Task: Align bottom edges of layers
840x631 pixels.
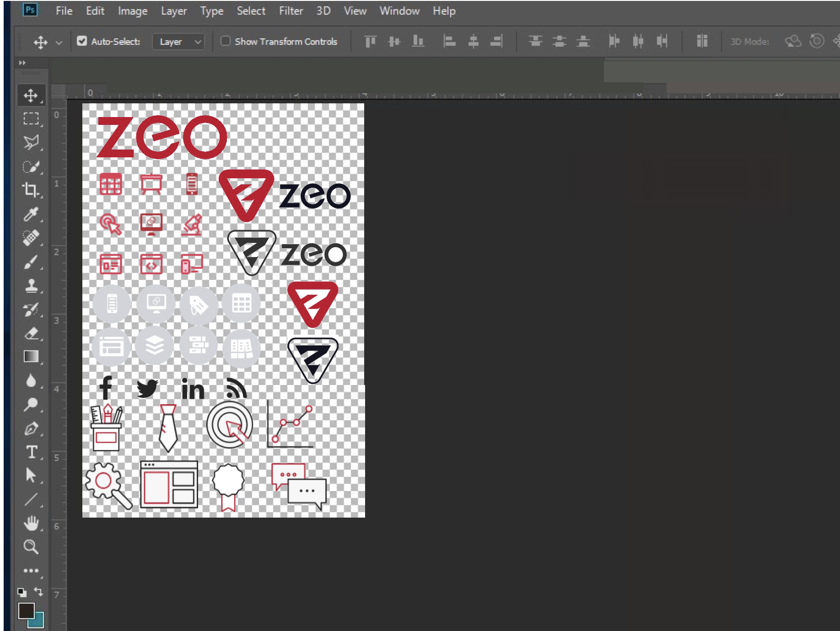Action: coord(418,42)
